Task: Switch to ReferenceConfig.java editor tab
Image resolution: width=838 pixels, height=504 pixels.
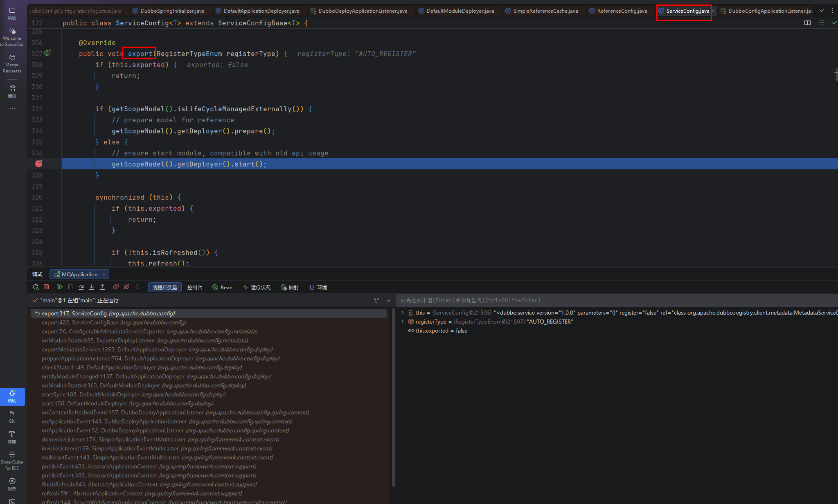Action: pyautogui.click(x=622, y=11)
